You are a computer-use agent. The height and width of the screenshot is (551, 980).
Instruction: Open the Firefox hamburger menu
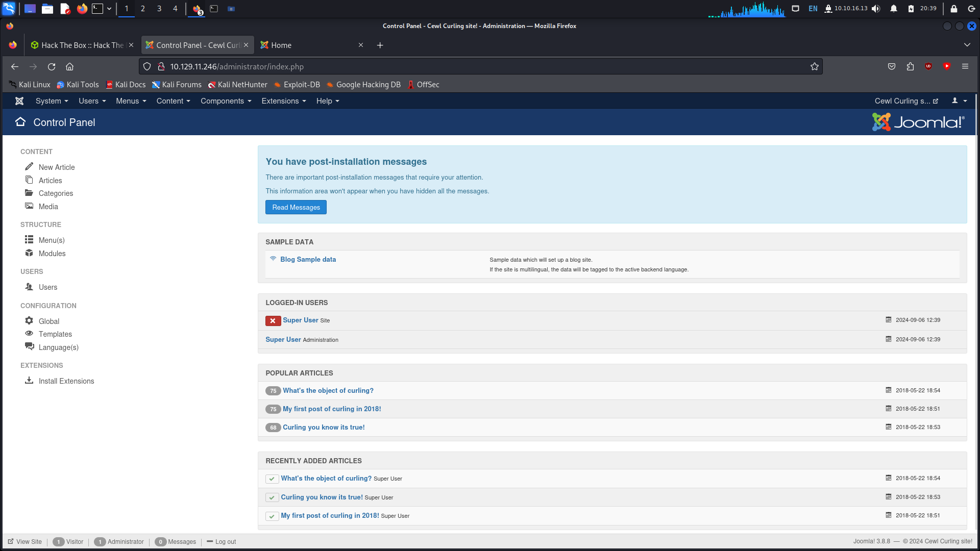[x=965, y=66]
